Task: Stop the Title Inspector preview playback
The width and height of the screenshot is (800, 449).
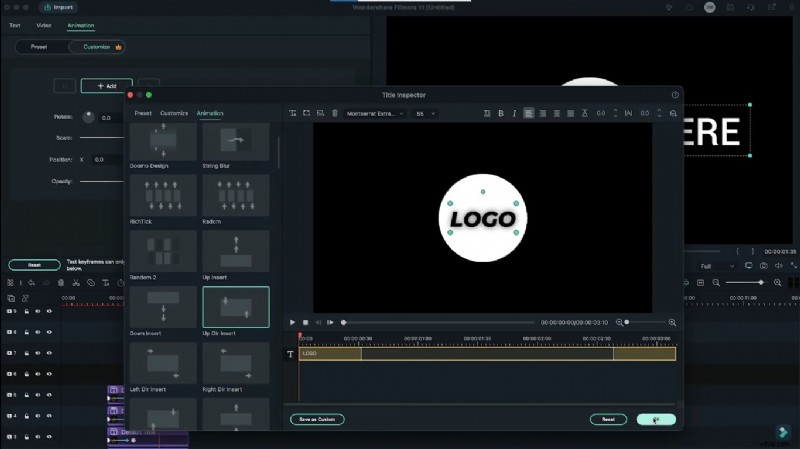Action: (305, 322)
